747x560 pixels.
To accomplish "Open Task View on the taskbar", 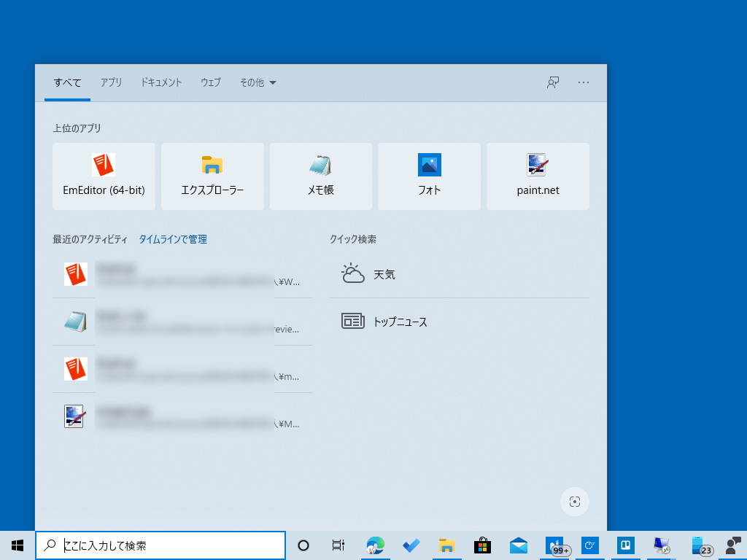I will 338,545.
